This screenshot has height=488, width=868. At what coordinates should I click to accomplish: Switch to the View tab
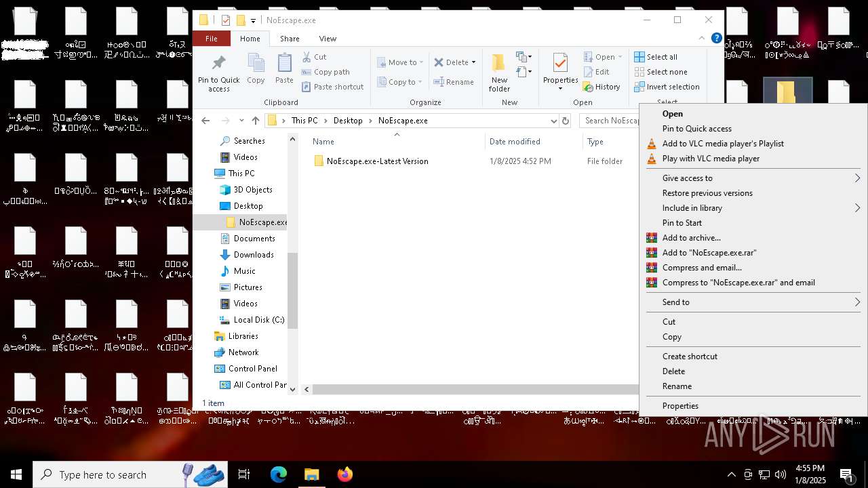pyautogui.click(x=328, y=39)
